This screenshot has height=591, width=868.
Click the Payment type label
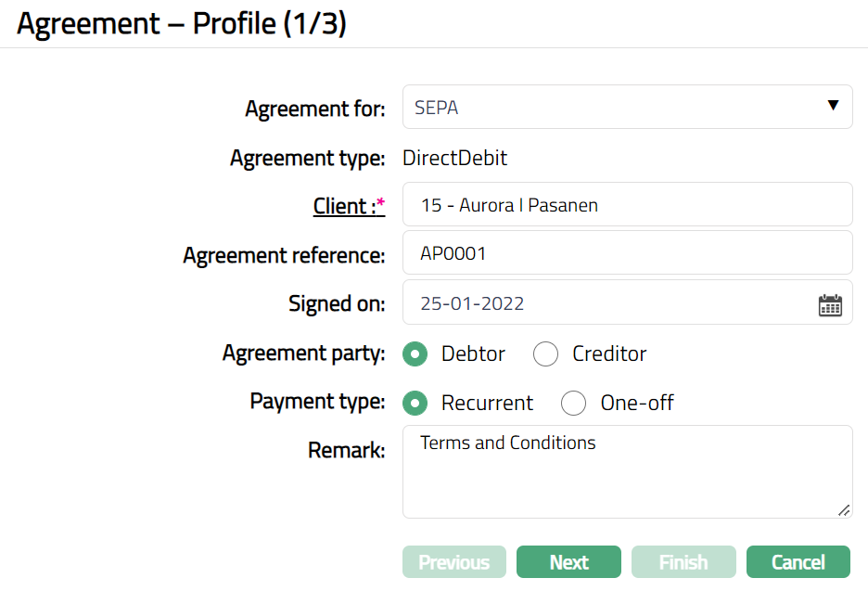317,402
